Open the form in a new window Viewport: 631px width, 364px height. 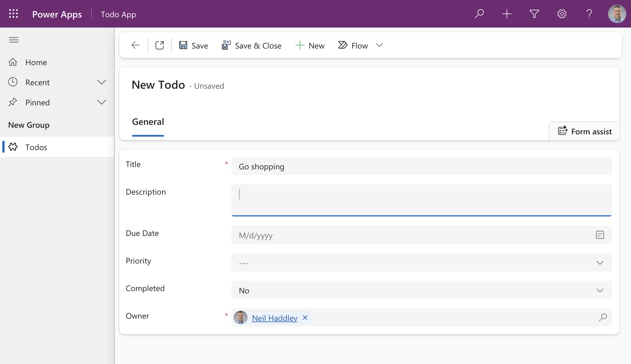[160, 45]
